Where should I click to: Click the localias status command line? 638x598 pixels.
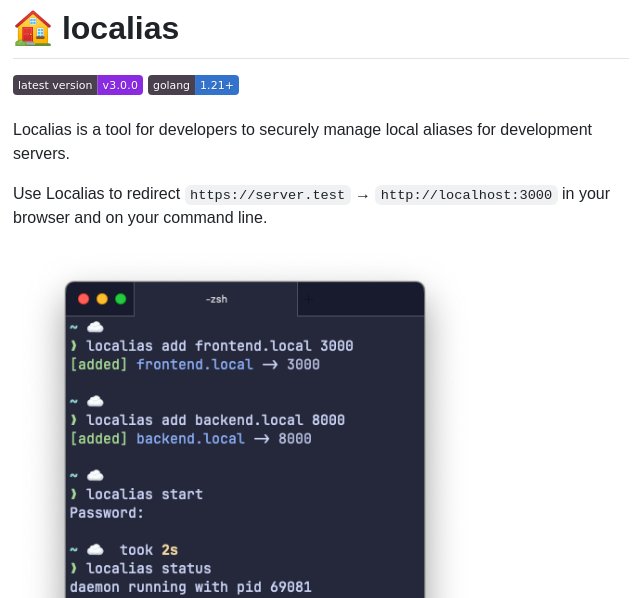(x=148, y=568)
